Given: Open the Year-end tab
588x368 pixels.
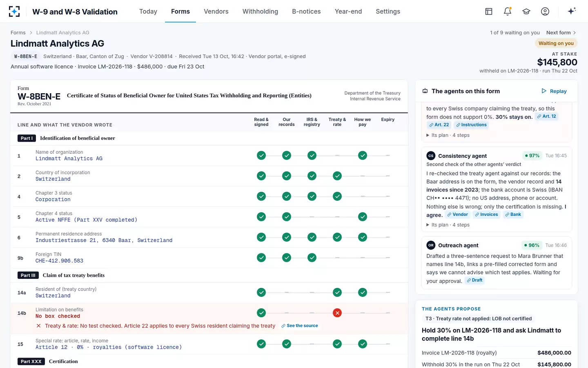Looking at the screenshot, I should point(348,11).
